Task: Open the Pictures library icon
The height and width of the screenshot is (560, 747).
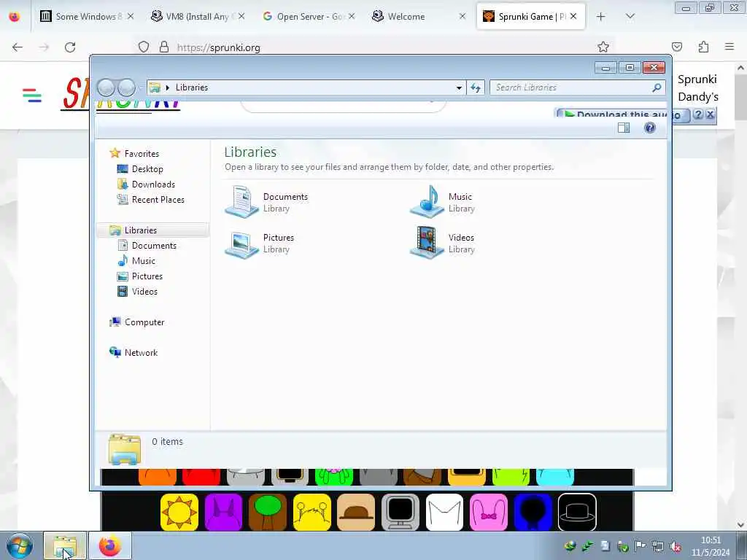Action: point(241,244)
